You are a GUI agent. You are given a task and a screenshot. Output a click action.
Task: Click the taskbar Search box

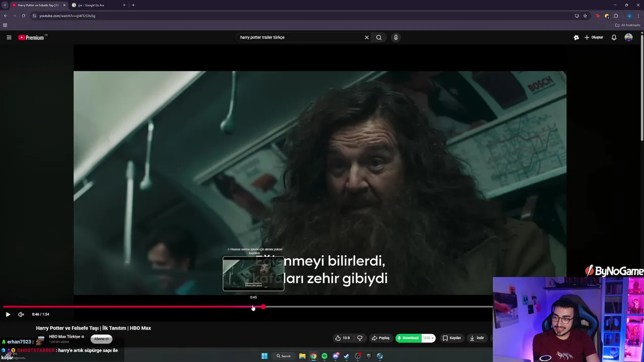click(284, 356)
